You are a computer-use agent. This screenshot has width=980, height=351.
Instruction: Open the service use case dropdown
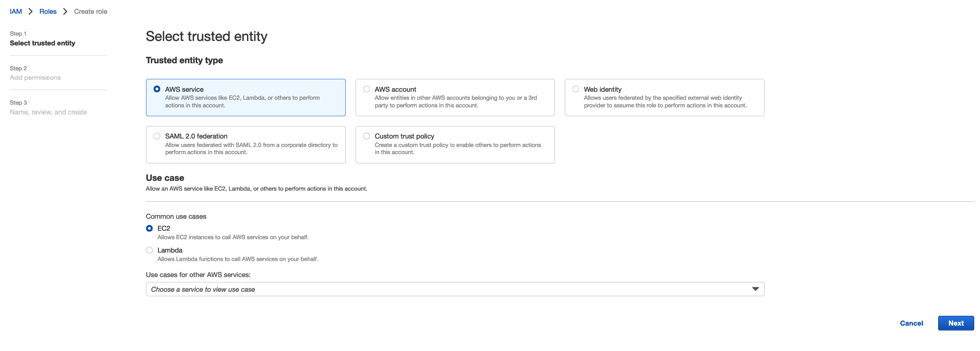click(x=445, y=289)
